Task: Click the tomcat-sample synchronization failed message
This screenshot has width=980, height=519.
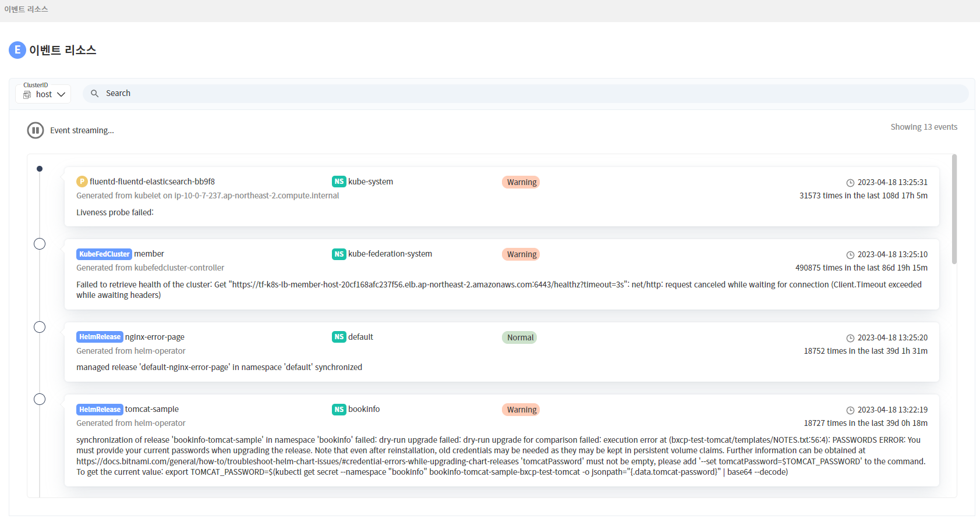Action: click(501, 456)
